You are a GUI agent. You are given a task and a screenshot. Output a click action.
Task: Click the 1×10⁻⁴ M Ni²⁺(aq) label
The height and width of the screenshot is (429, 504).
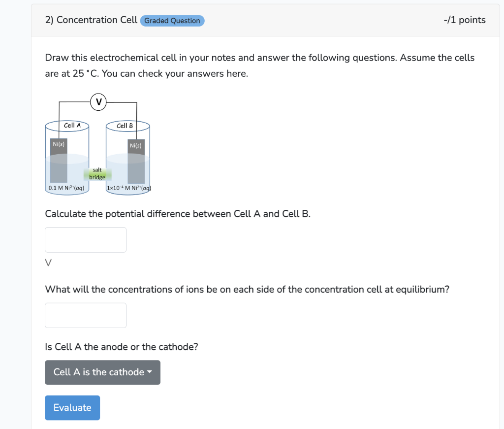pyautogui.click(x=128, y=187)
